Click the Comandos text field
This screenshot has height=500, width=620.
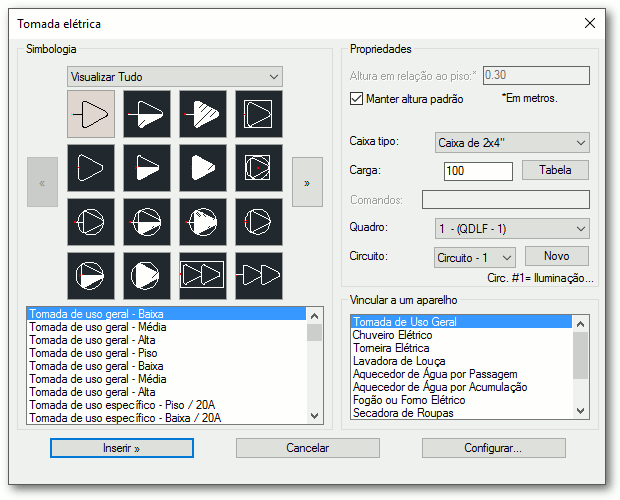click(x=506, y=200)
